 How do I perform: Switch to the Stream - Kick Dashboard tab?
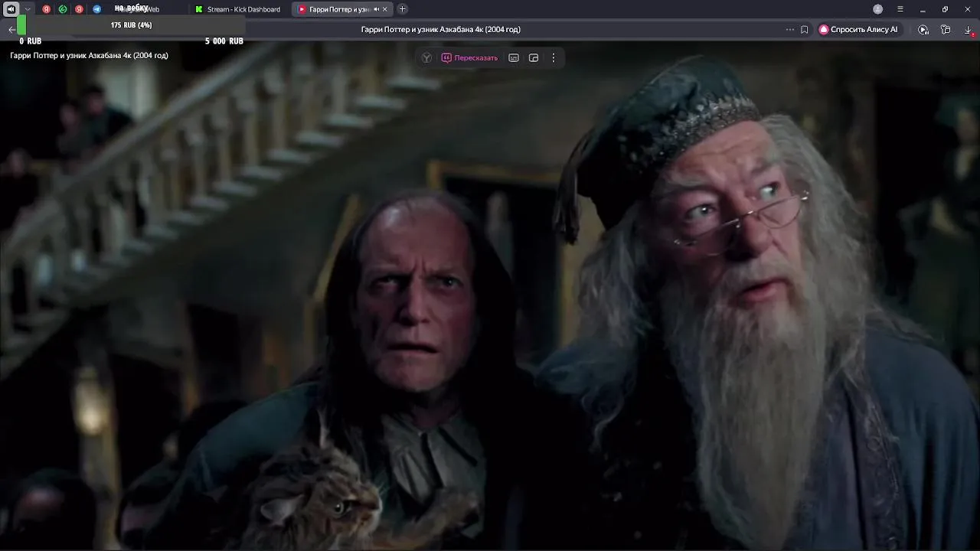(237, 9)
